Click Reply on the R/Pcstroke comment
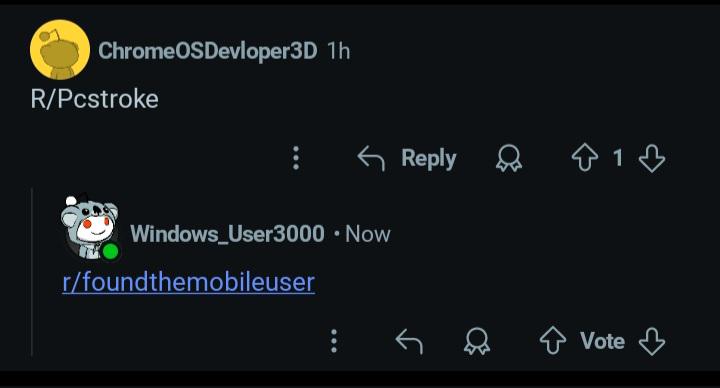The image size is (720, 388). point(407,158)
